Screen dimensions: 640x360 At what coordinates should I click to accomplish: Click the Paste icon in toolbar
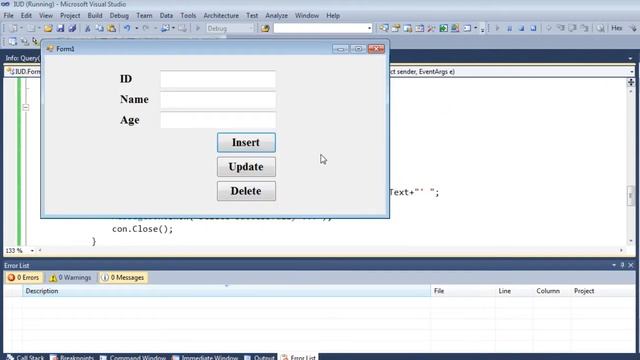pos(111,28)
